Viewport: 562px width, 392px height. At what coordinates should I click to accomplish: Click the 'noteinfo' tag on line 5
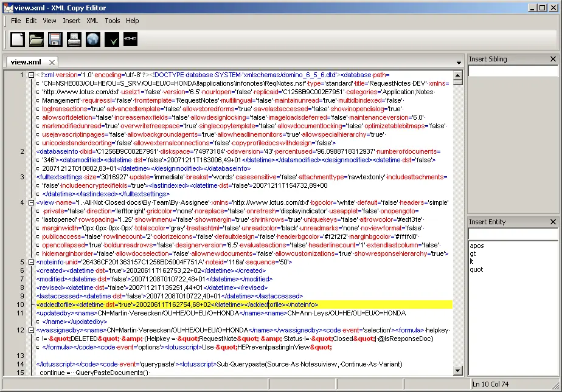coord(50,263)
